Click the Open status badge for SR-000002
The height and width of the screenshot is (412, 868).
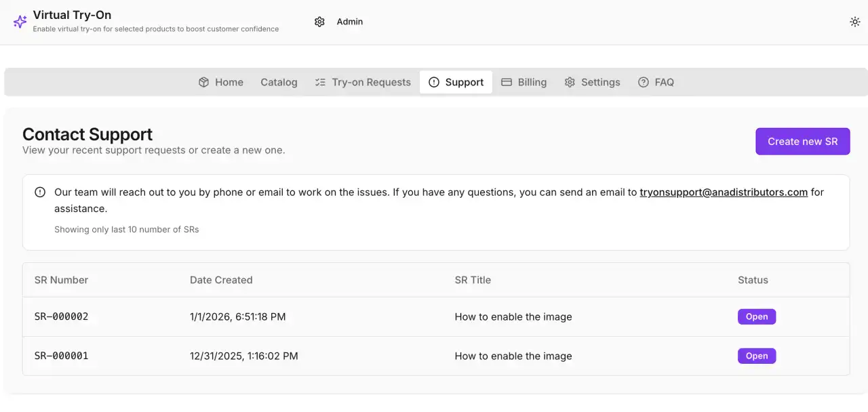pyautogui.click(x=756, y=316)
